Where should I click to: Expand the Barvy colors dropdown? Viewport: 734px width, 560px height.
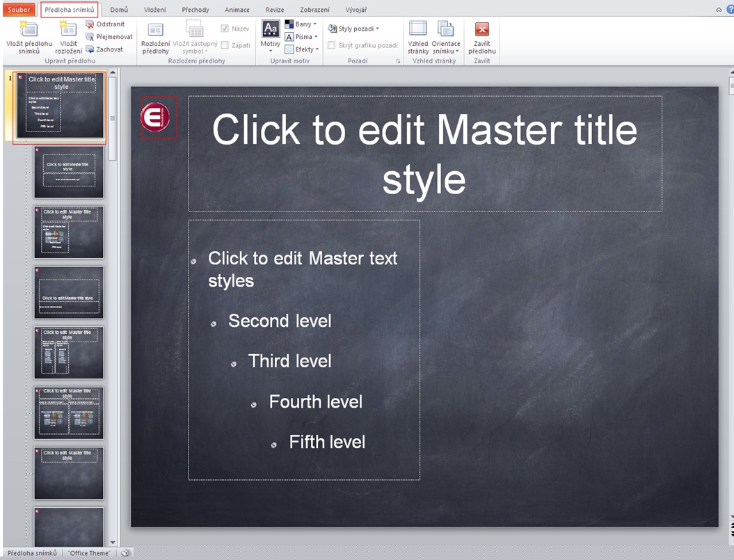tap(301, 24)
